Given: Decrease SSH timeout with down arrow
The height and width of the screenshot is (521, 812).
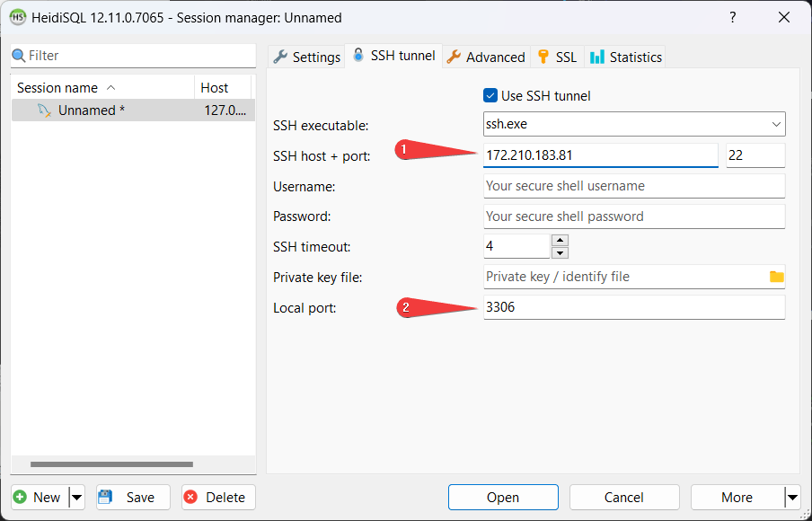Looking at the screenshot, I should click(x=560, y=252).
